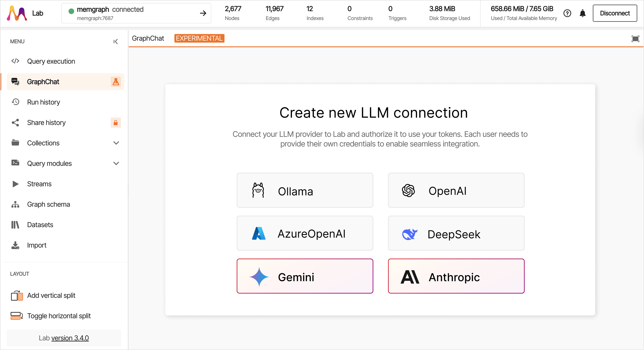Open Graph schema menu item

point(65,204)
